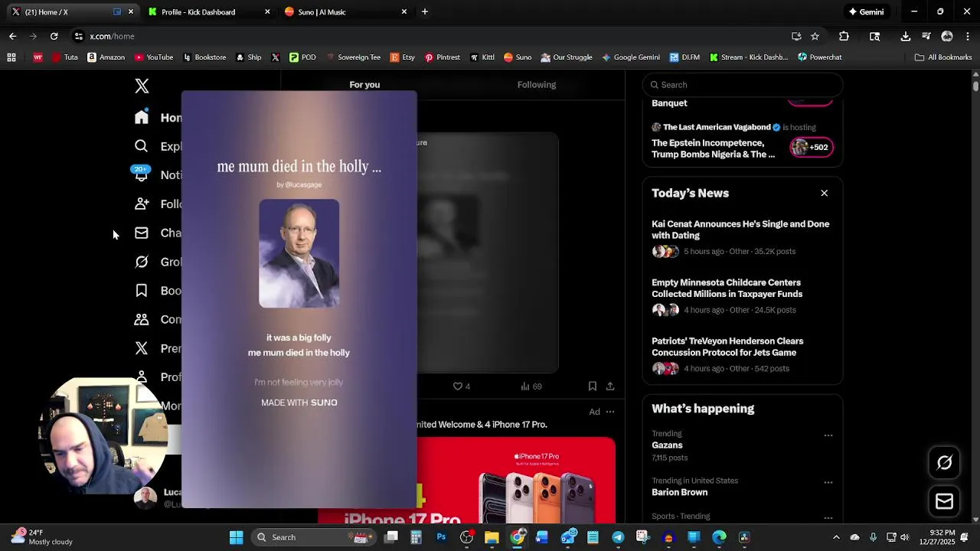
Task: Open the Amazon bookmark
Action: pyautogui.click(x=106, y=57)
